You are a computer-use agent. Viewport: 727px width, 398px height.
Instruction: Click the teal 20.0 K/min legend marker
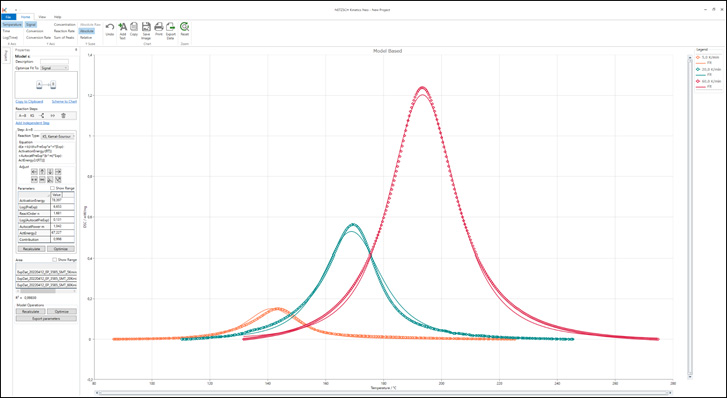tap(698, 69)
